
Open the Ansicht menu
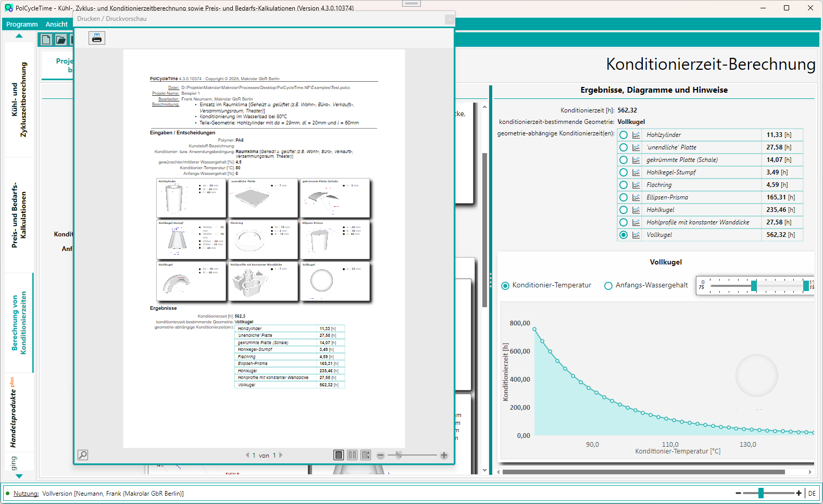pos(57,24)
